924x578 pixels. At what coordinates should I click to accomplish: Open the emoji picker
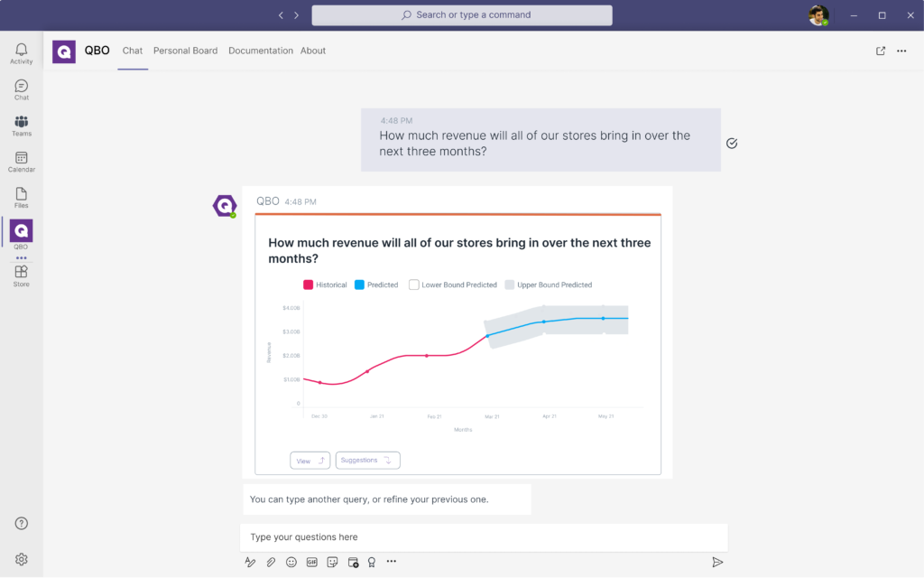click(291, 562)
